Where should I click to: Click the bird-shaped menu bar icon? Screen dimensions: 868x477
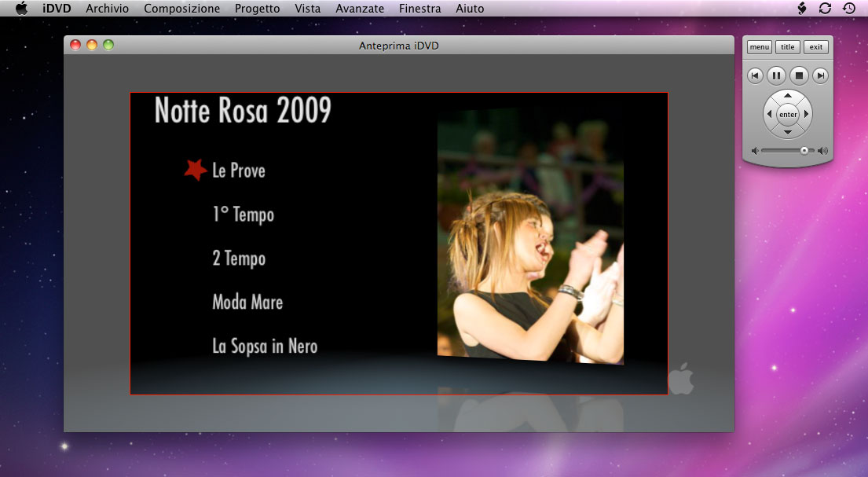pos(801,9)
